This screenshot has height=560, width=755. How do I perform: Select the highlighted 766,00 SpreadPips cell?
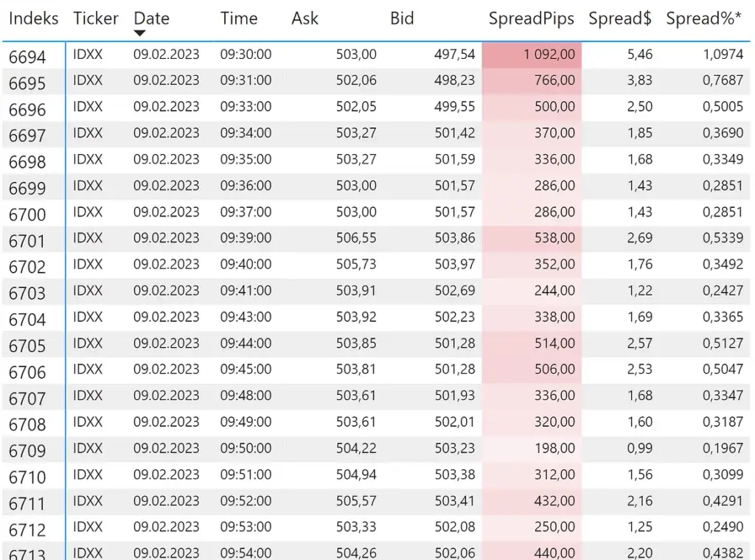pos(532,80)
